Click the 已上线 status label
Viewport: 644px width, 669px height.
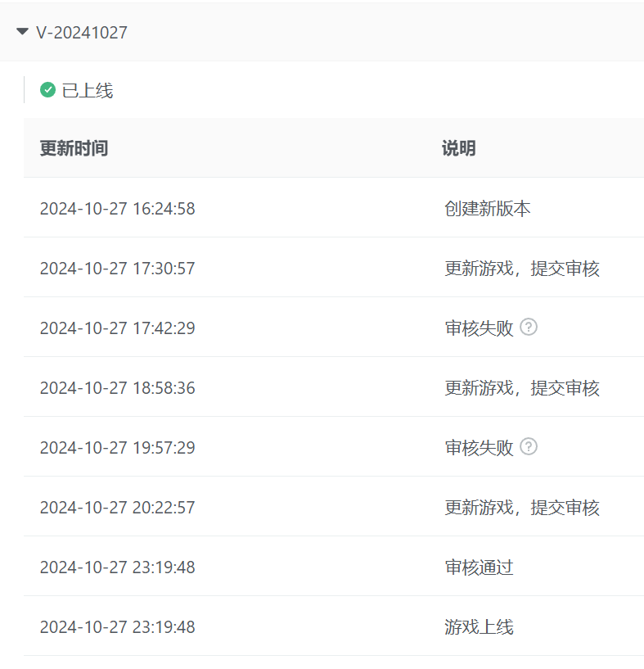tap(88, 91)
